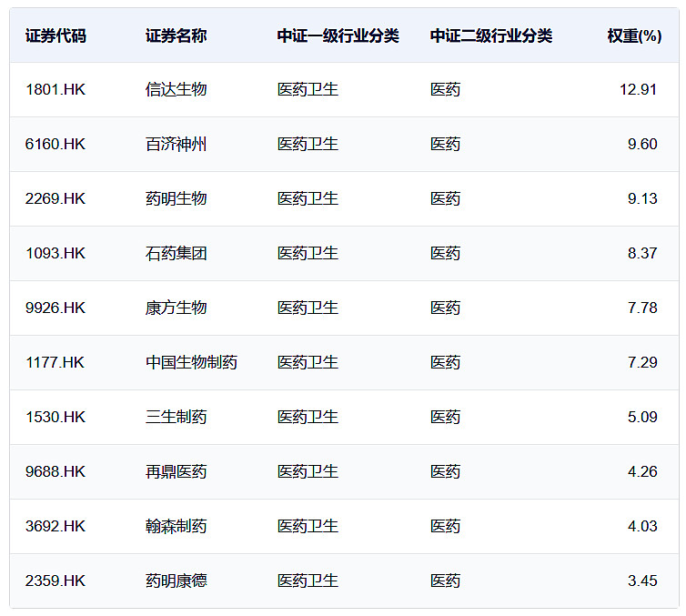Click the weight value 9.13
686x616 pixels.
642,199
